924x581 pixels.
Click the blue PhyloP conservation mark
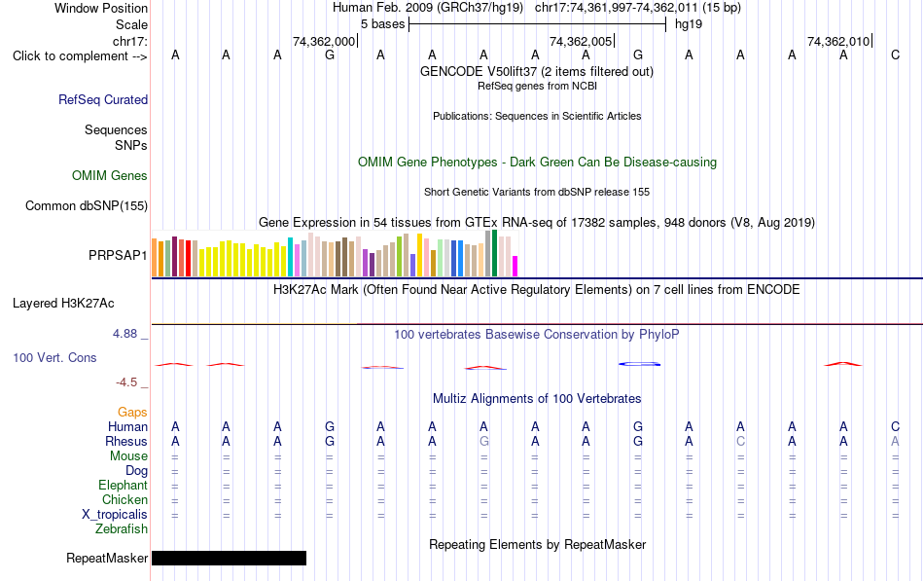(639, 364)
